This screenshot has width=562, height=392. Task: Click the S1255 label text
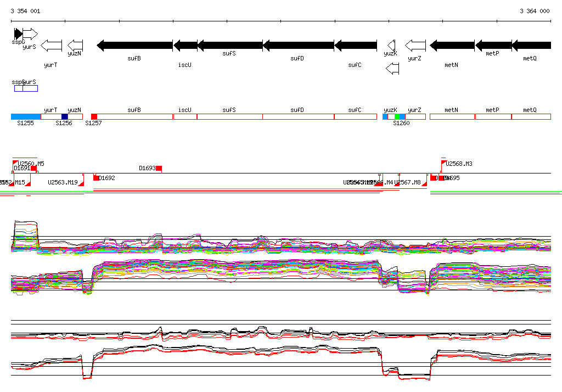[25, 123]
